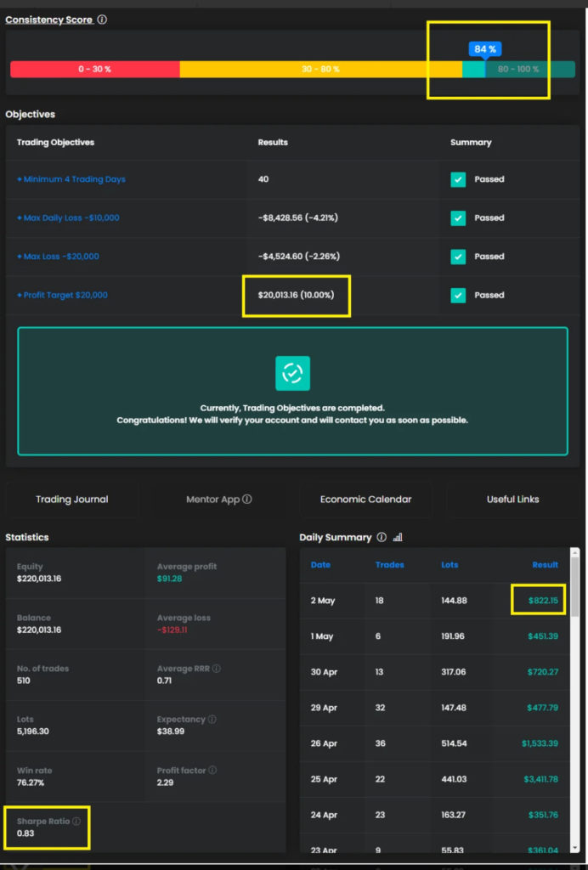Click the Average RRR info icon
The height and width of the screenshot is (870, 588).
[x=217, y=669]
